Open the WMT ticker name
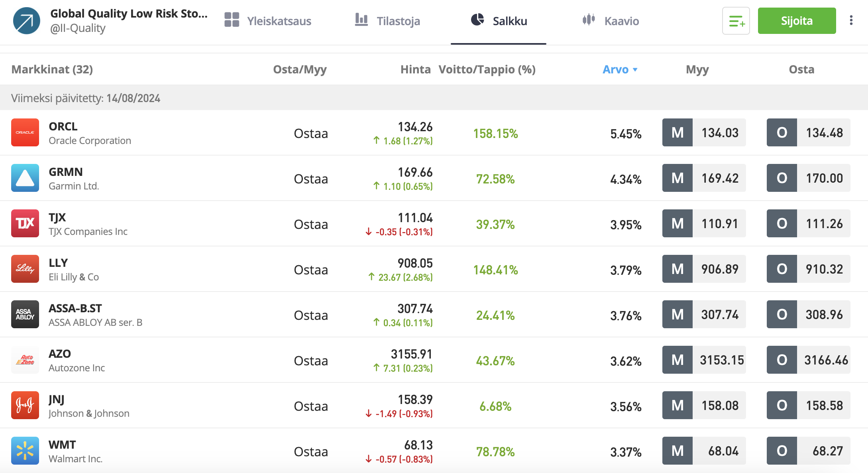Screen dimensions: 868x473 [62, 445]
